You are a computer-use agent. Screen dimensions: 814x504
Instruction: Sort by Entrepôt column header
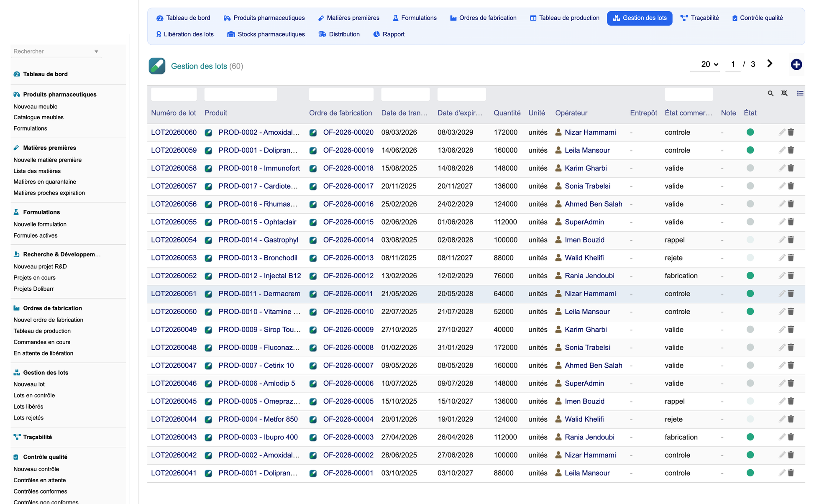click(643, 113)
